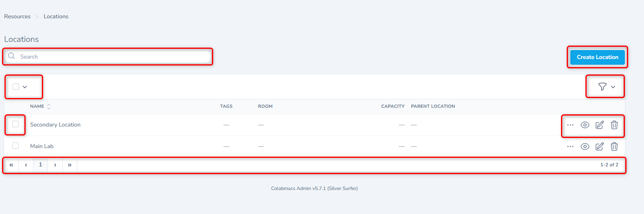Expand the bulk selection dropdown arrow
The width and height of the screenshot is (644, 214).
(x=25, y=87)
